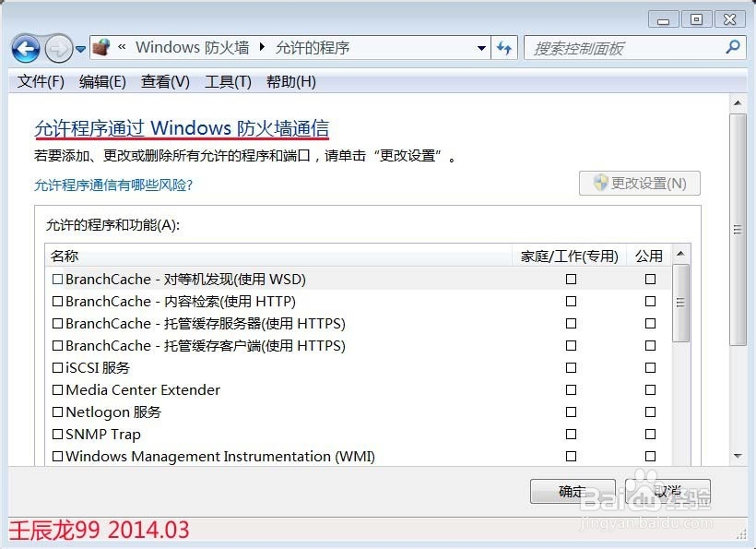756x549 pixels.
Task: Enable 公用 for BranchCache 对等机发现
Action: [x=650, y=280]
